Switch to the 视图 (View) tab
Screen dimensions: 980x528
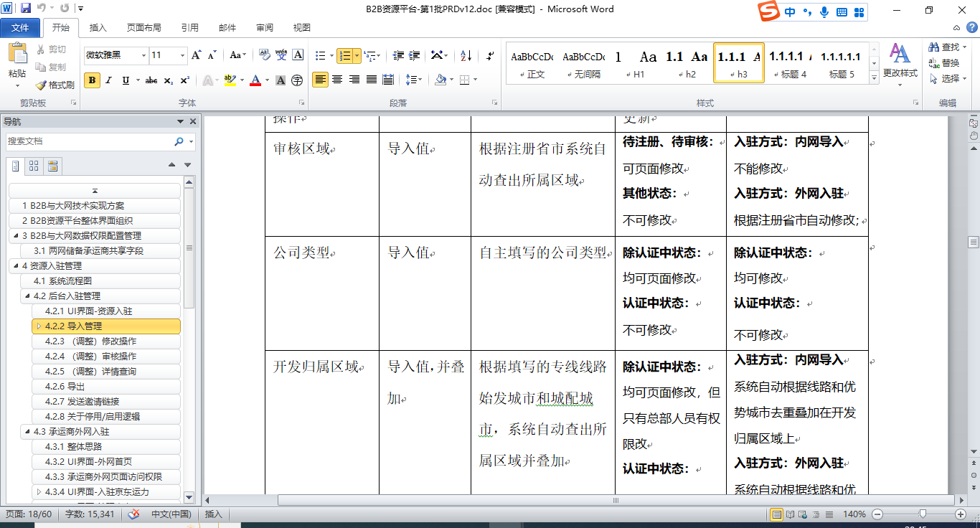click(x=302, y=28)
